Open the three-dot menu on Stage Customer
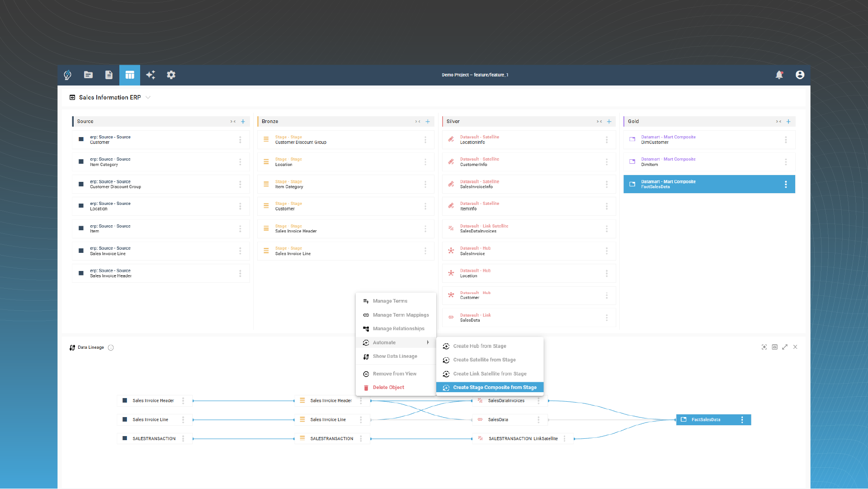Viewport: 868px width, 489px height. tap(425, 206)
